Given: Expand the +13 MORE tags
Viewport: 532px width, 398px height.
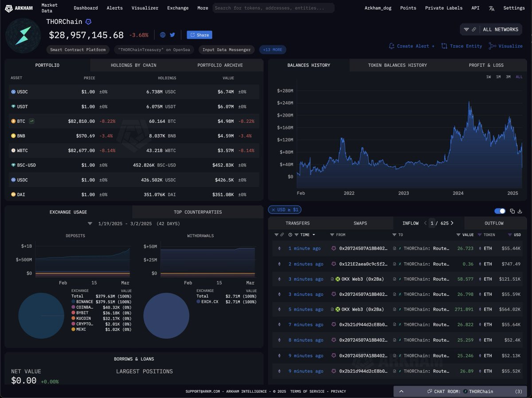Looking at the screenshot, I should (x=273, y=50).
